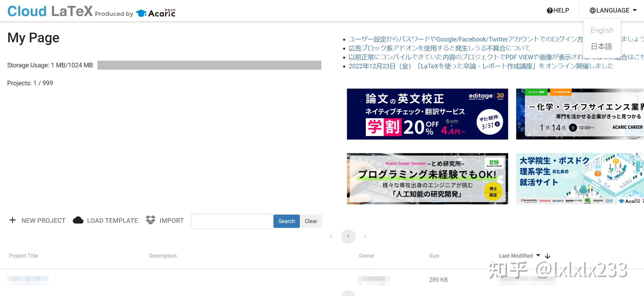
Task: Open link about ad-blocker add-on issues (広告ブロック)
Action: (x=439, y=48)
